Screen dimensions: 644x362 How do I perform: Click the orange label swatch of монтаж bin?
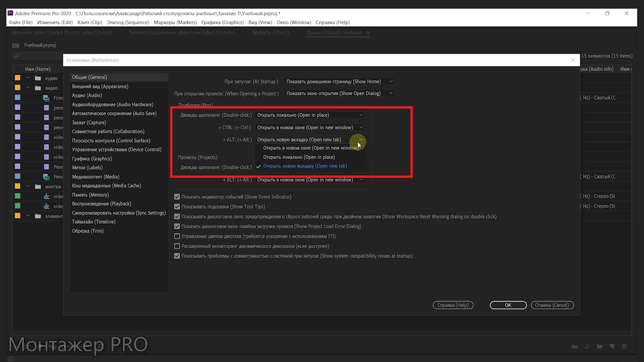17,186
